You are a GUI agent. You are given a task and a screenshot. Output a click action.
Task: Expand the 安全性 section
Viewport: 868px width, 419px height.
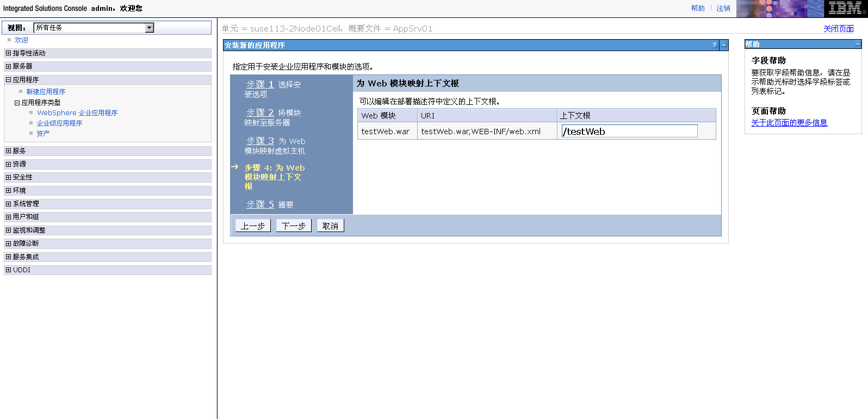[x=8, y=177]
